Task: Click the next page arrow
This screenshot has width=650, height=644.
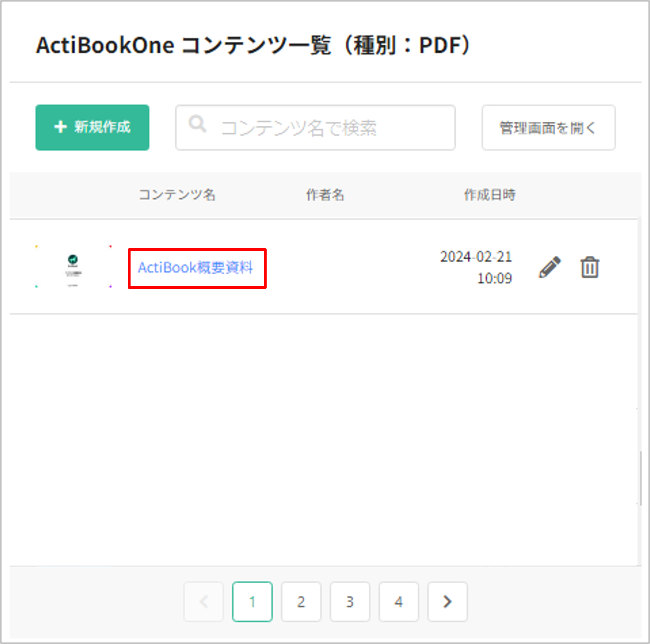Action: click(x=448, y=601)
